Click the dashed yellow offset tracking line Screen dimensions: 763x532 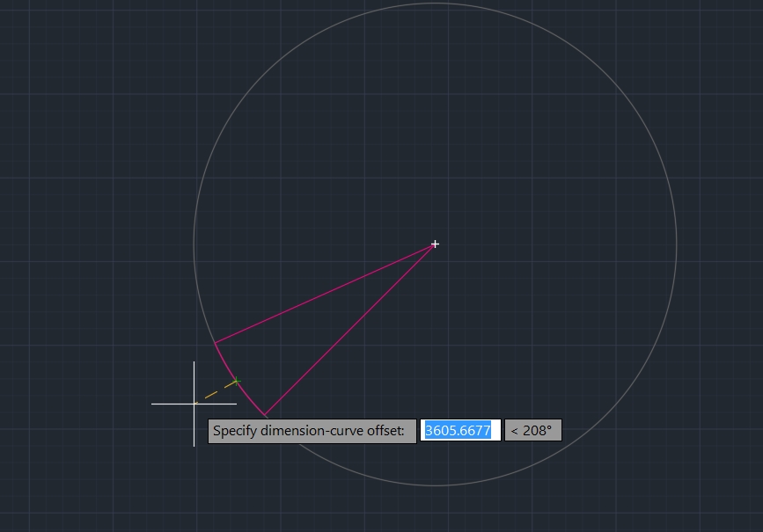pos(216,392)
